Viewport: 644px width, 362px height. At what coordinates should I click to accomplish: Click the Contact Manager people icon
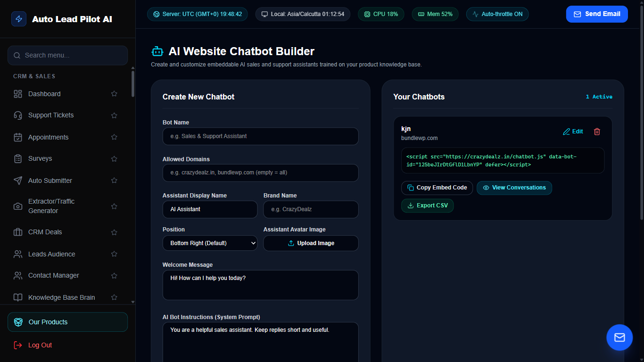(18, 275)
